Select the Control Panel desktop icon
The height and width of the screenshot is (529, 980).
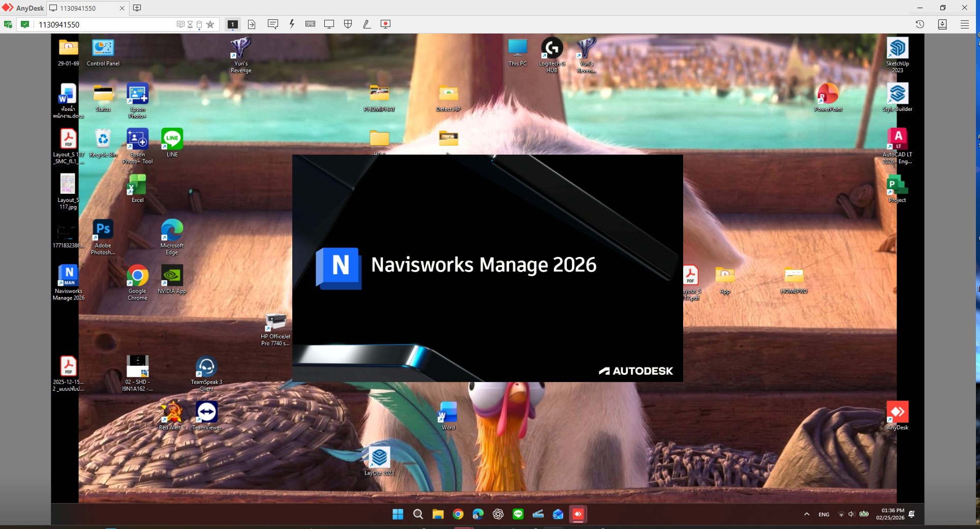103,52
